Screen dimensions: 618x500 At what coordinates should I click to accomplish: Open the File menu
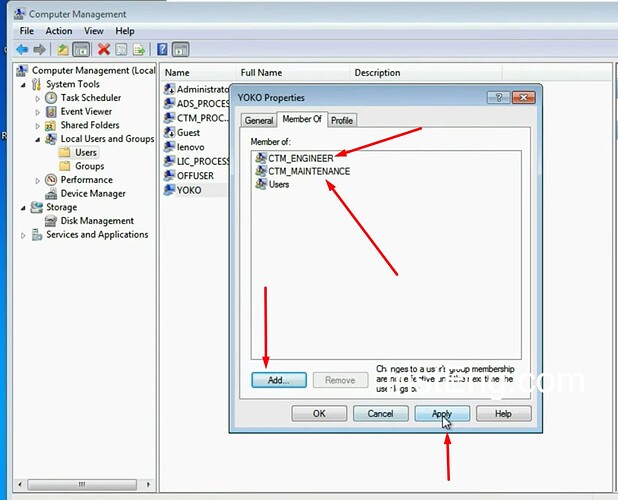[x=27, y=31]
